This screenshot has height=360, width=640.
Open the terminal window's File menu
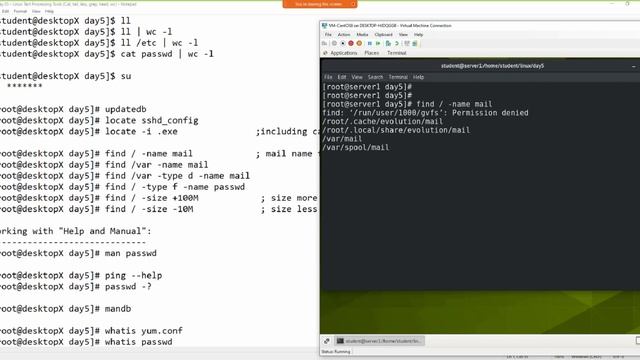[328, 77]
